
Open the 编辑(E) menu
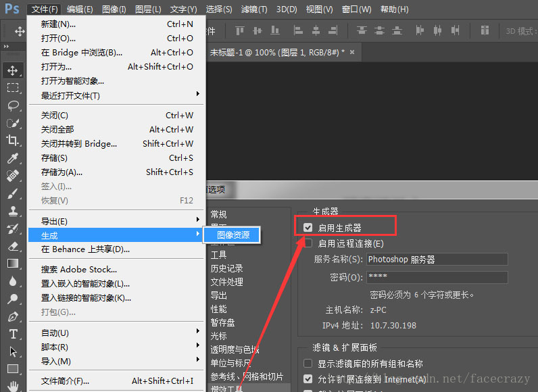coord(80,9)
